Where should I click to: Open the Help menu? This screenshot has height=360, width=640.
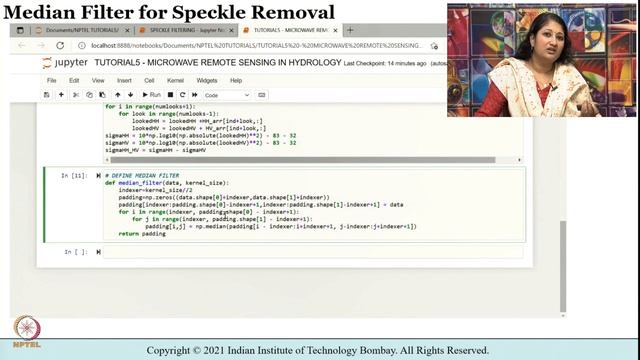pyautogui.click(x=236, y=80)
